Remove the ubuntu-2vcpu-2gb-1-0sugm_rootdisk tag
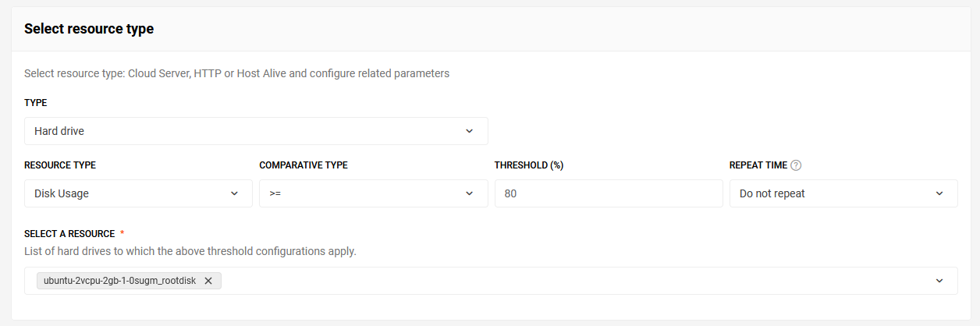 click(x=208, y=281)
